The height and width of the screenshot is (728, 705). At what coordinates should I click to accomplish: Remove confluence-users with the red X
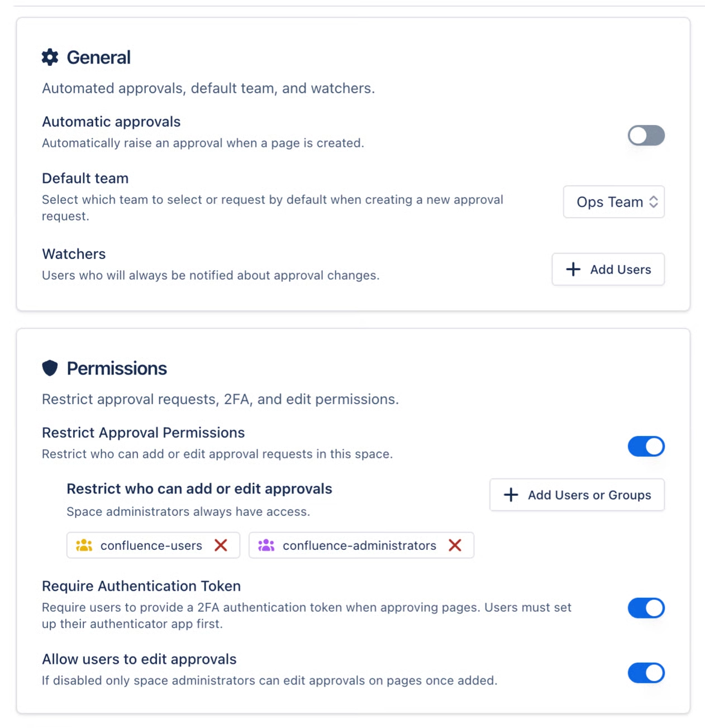coord(221,545)
